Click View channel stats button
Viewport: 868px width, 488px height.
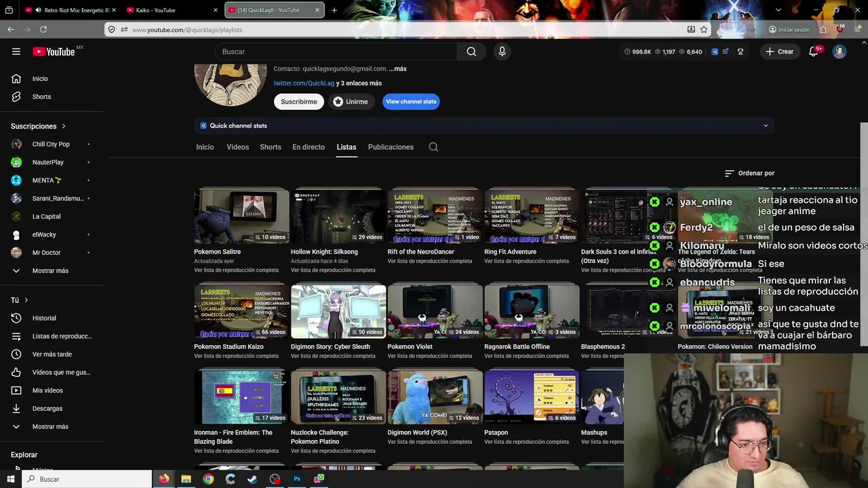pos(411,102)
